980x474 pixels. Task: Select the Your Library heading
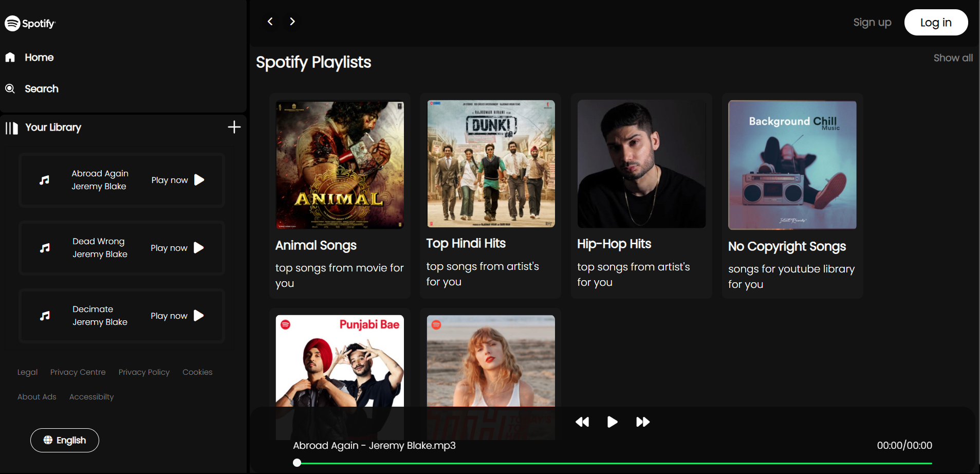tap(53, 127)
